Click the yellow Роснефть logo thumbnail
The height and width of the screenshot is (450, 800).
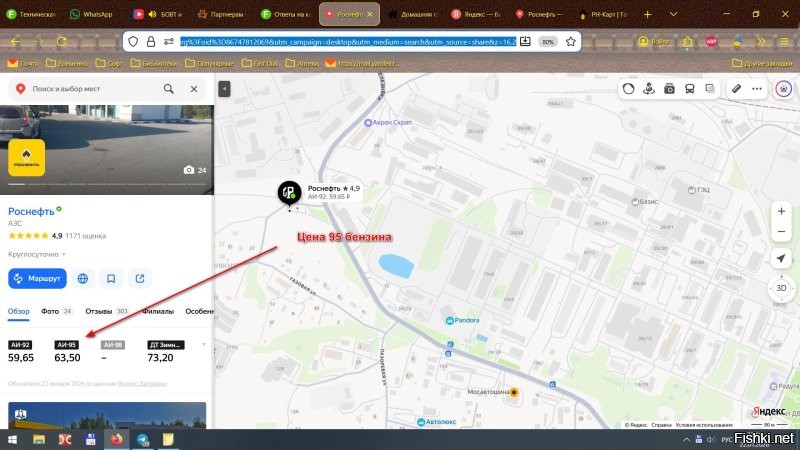pos(27,158)
